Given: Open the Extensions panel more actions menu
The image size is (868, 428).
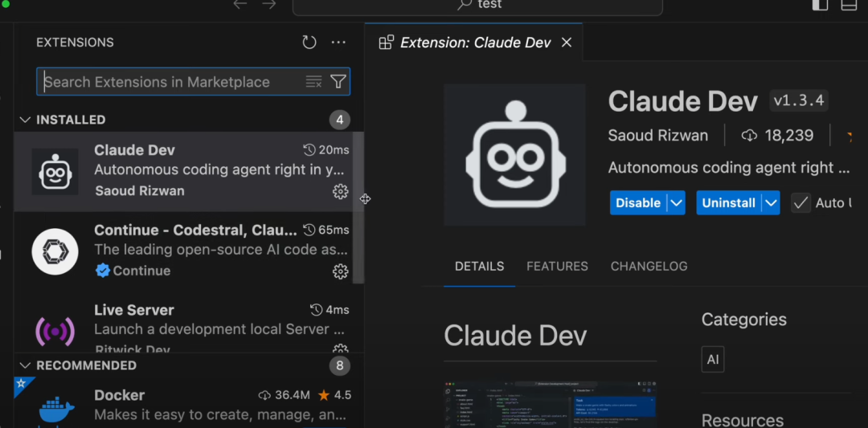Looking at the screenshot, I should tap(338, 43).
